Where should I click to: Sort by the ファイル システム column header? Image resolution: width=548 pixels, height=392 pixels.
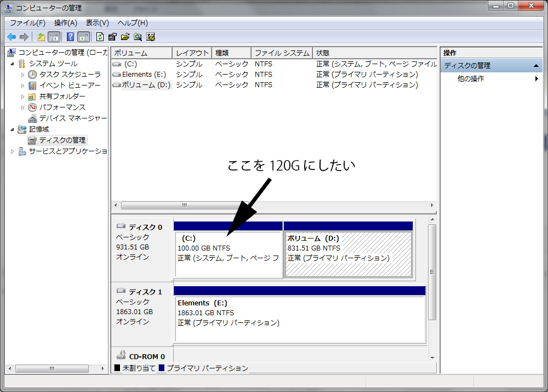[282, 53]
